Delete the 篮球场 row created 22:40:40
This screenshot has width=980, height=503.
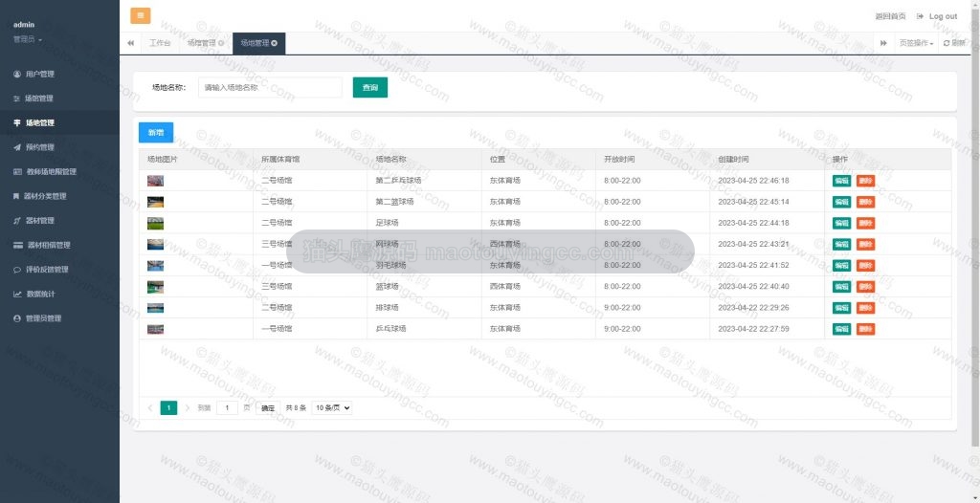(x=865, y=287)
